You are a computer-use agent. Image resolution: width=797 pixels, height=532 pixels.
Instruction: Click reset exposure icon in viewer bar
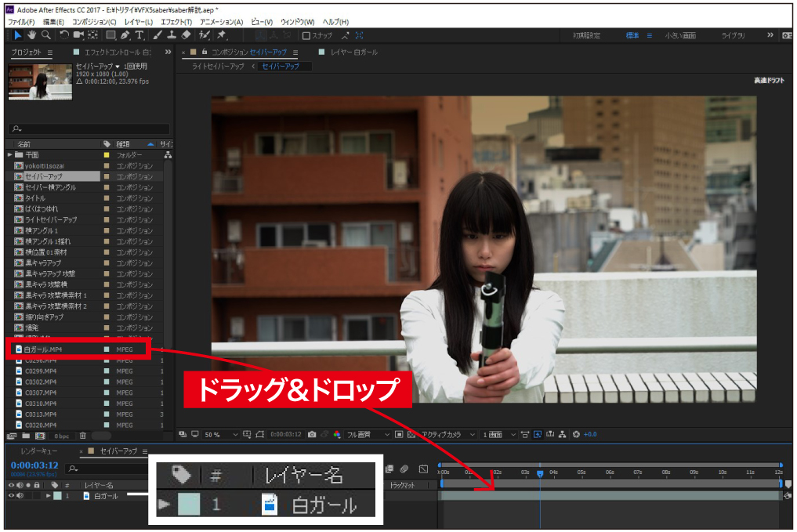tap(576, 434)
